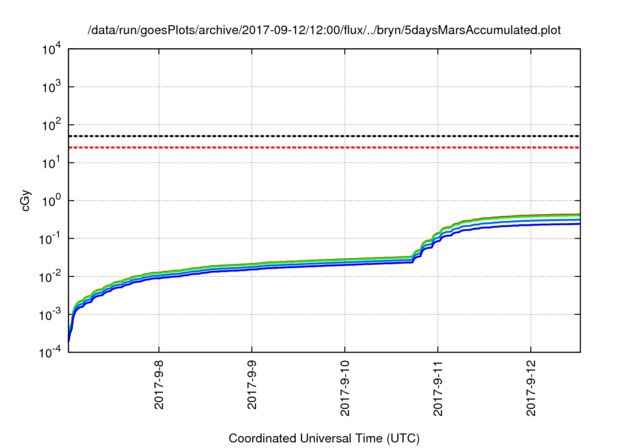Image resolution: width=640 pixels, height=448 pixels.
Task: Click the 10^4 y-axis tick label
Action: point(52,49)
